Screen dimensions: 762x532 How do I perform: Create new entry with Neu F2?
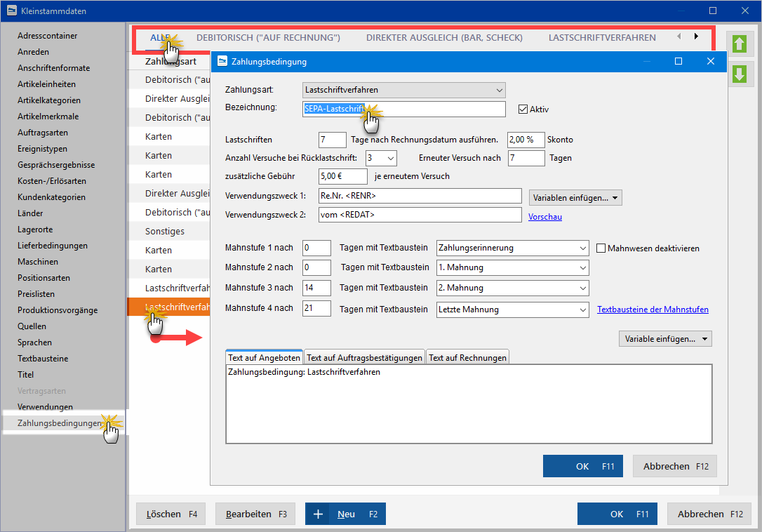[x=345, y=514]
